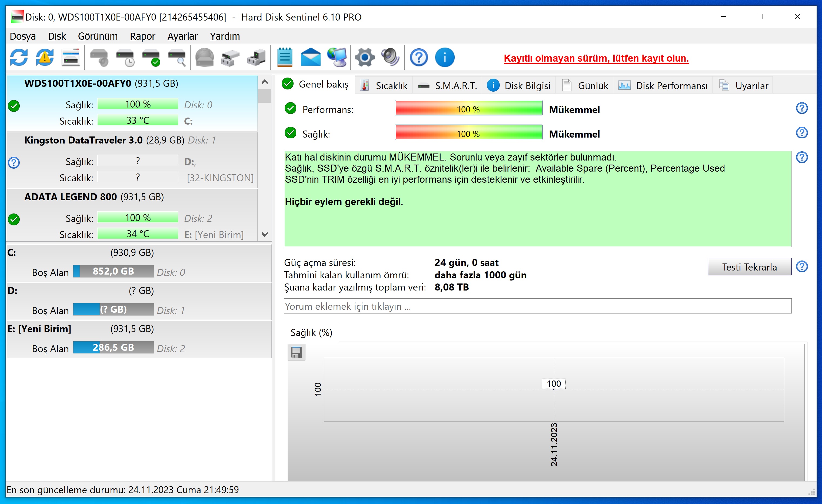The height and width of the screenshot is (504, 822).
Task: Click the unregistered version red link
Action: point(596,58)
